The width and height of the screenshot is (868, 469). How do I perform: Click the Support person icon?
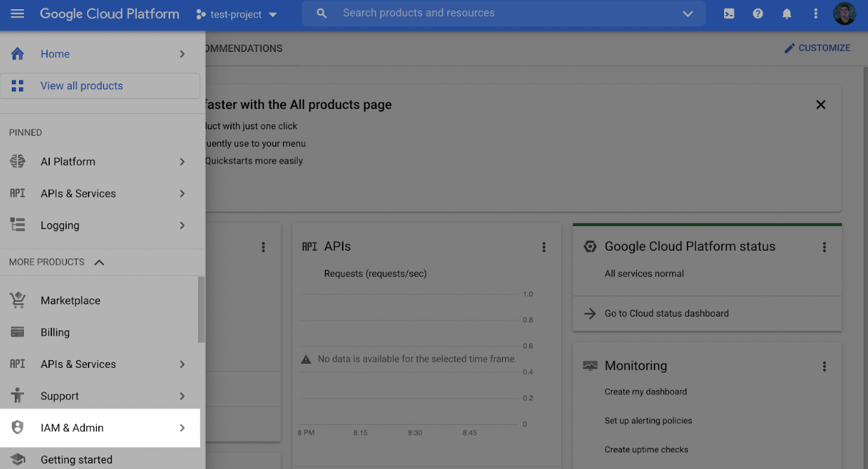tap(18, 395)
